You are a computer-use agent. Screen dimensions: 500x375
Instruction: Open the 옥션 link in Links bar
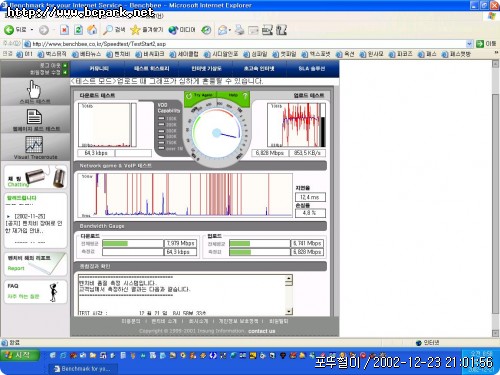(345, 54)
